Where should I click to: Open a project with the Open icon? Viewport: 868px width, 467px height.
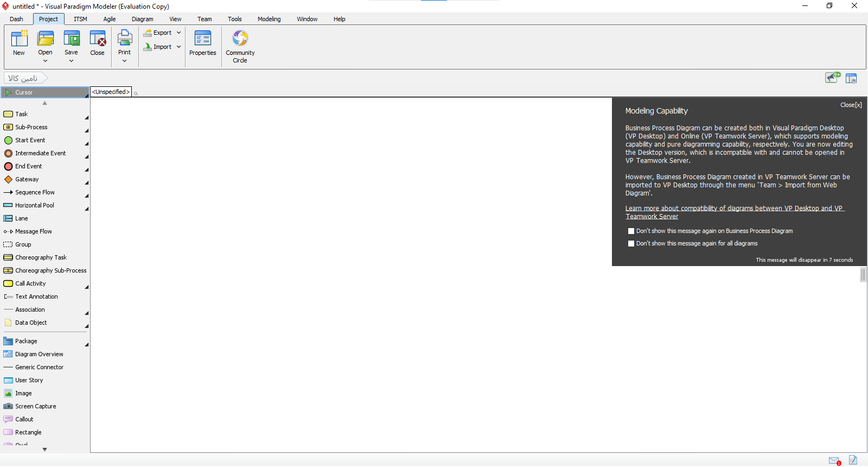45,39
